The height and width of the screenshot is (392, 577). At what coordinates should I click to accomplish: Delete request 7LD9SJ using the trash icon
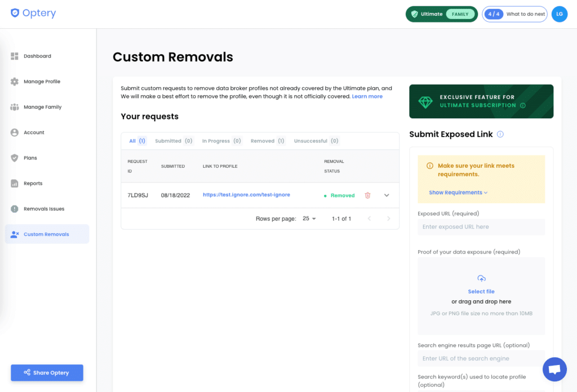pos(367,194)
